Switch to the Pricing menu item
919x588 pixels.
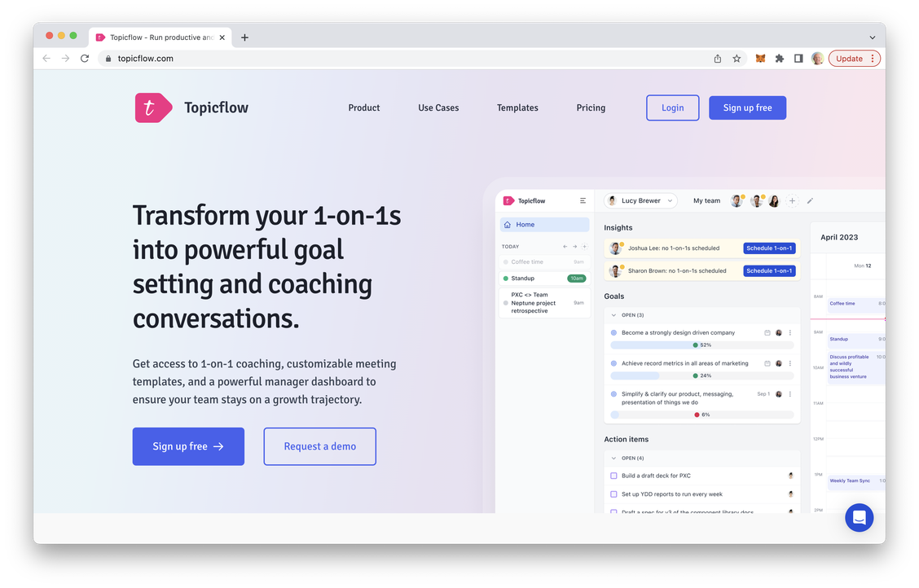point(591,107)
